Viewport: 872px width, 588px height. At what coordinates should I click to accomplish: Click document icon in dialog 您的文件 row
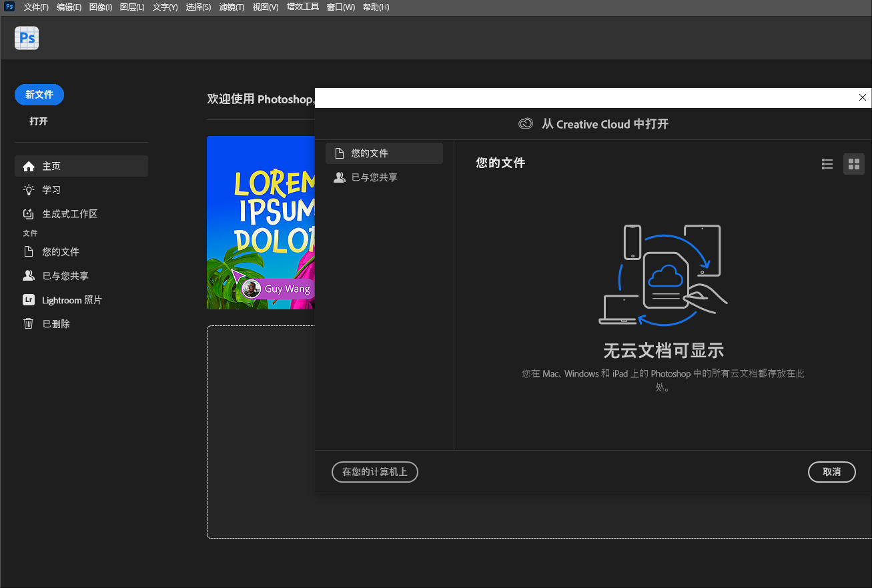tap(339, 153)
